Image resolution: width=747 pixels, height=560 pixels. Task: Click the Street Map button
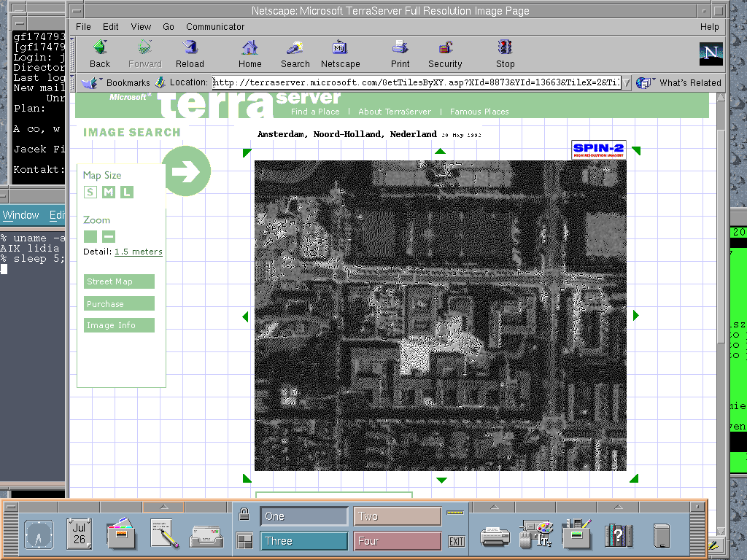[x=119, y=281]
